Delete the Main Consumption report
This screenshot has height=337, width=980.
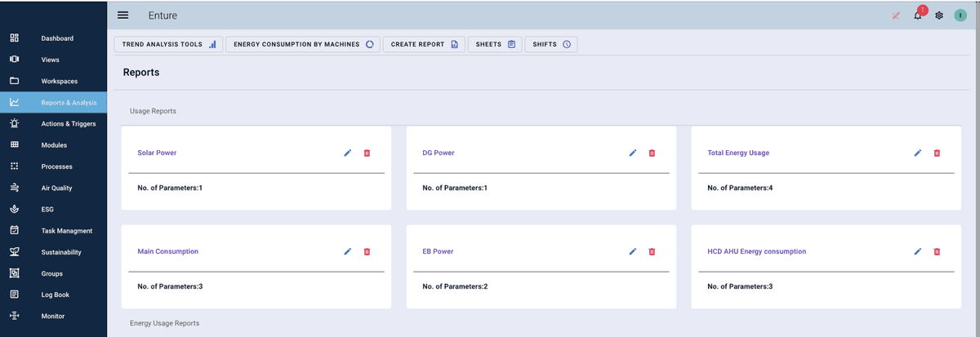[367, 251]
